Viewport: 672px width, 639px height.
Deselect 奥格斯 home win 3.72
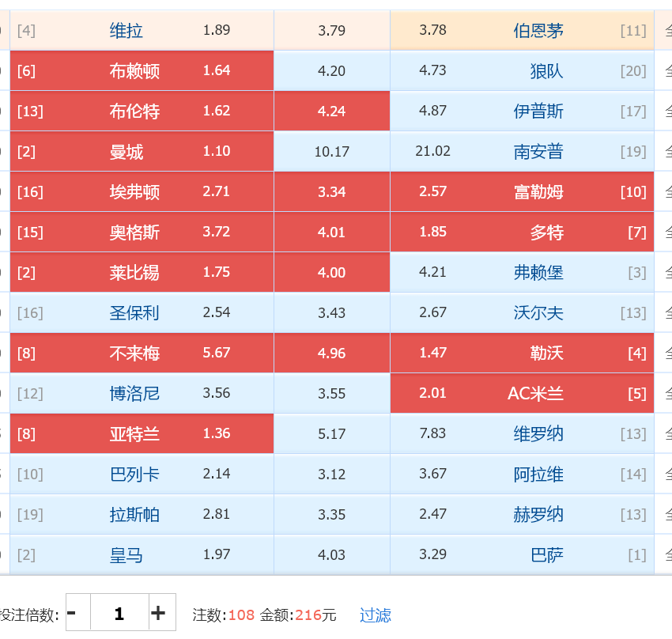142,232
